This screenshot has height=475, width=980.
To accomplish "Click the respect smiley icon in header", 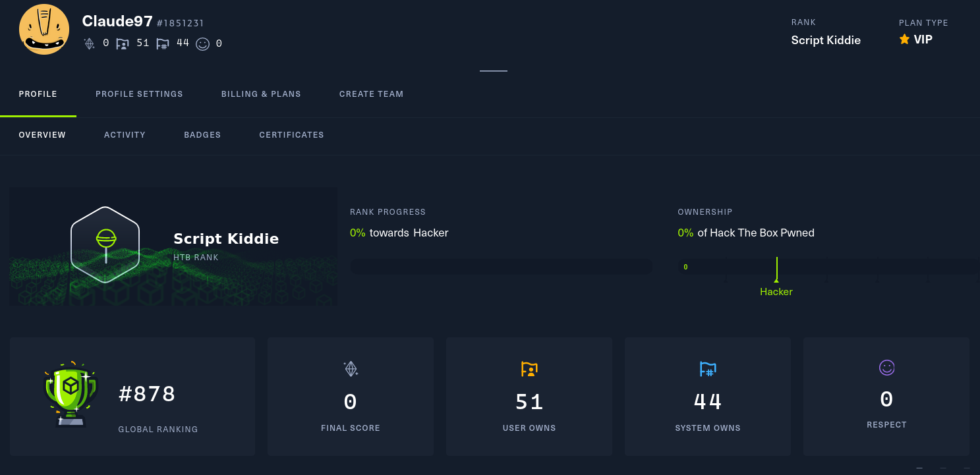I will click(202, 43).
